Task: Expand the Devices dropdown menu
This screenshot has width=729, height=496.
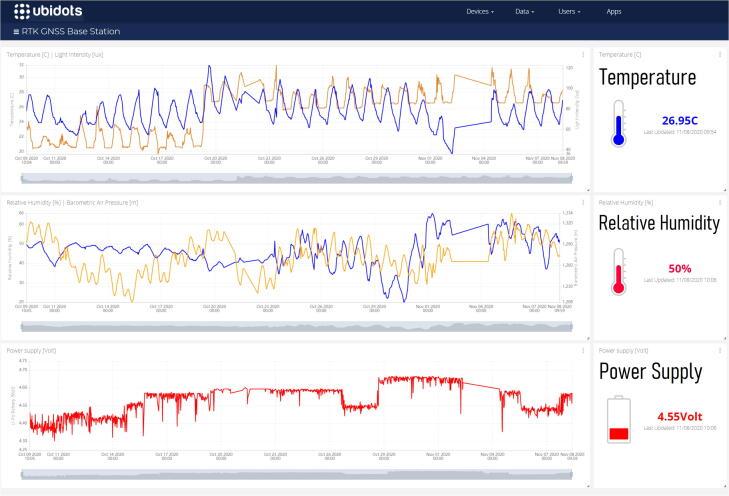Action: pos(479,11)
